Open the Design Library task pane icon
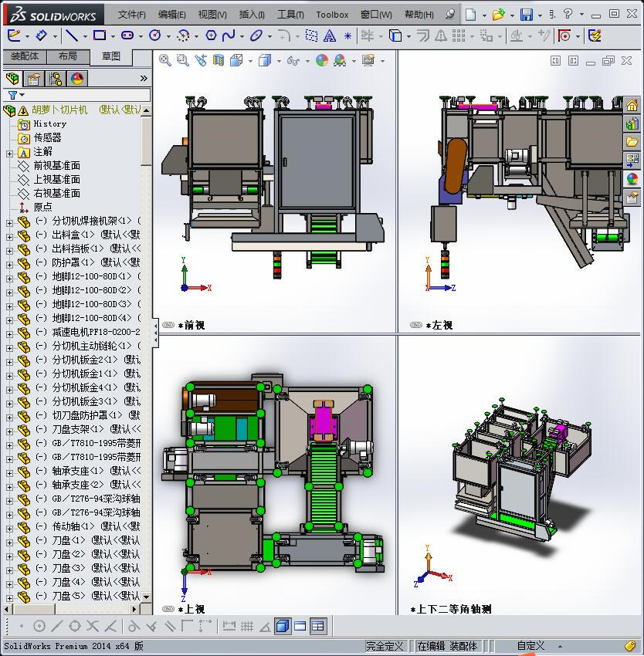This screenshot has height=656, width=644. click(632, 123)
